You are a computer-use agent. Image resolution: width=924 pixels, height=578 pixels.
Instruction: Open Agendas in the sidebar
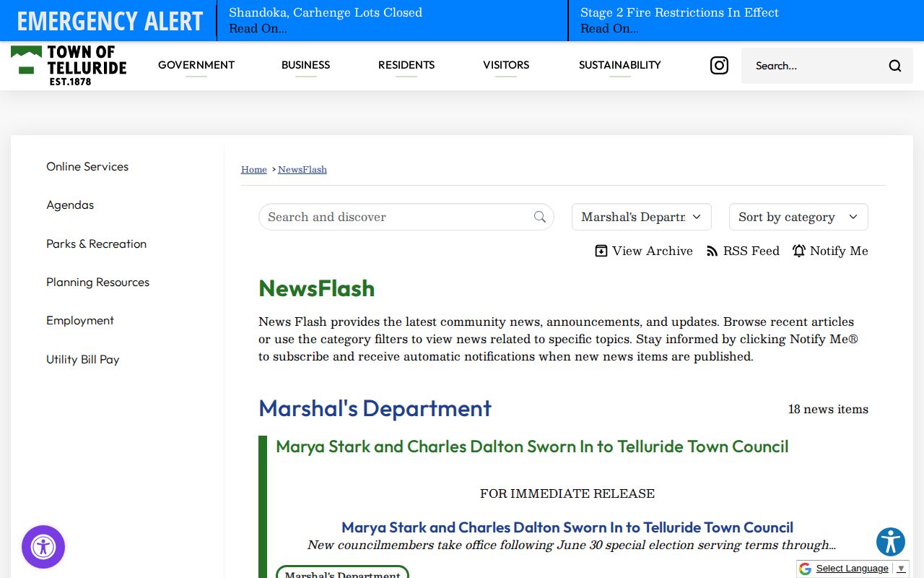coord(70,205)
